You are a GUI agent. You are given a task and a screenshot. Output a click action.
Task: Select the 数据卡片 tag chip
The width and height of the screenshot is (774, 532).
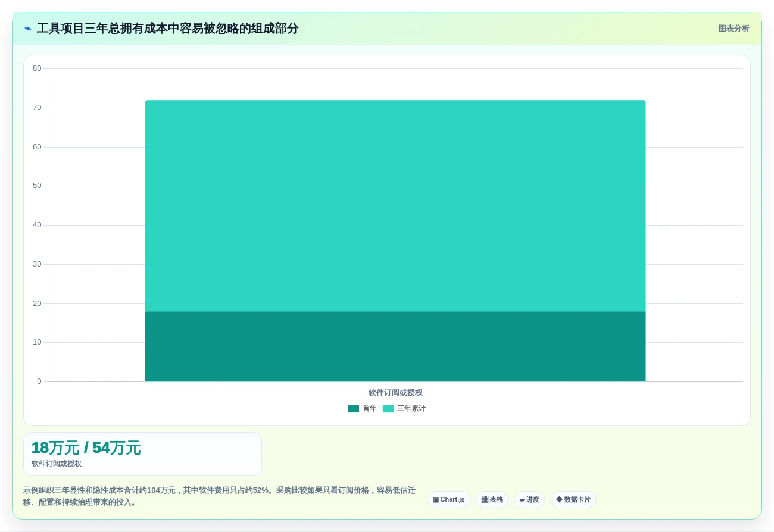click(573, 500)
